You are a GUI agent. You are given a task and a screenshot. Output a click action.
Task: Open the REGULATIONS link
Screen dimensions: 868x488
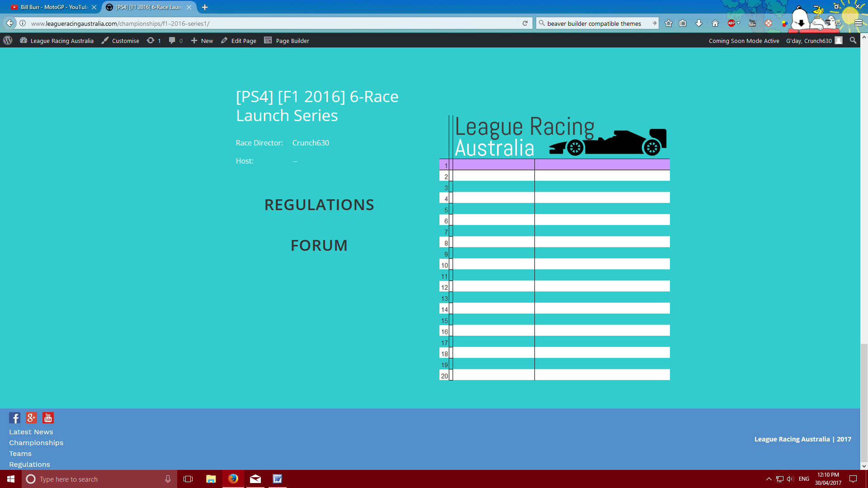pyautogui.click(x=319, y=205)
